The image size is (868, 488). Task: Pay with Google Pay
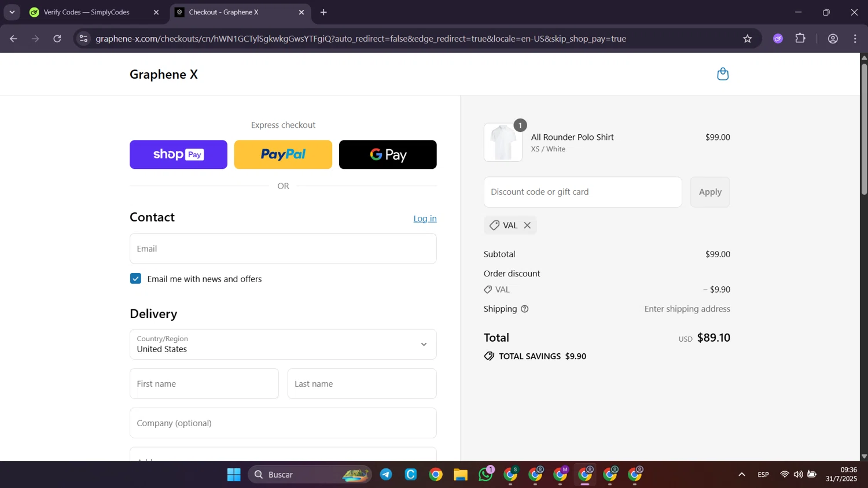pos(388,154)
